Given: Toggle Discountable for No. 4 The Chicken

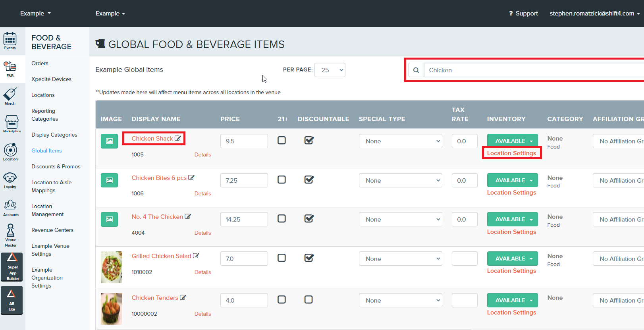Looking at the screenshot, I should point(309,218).
